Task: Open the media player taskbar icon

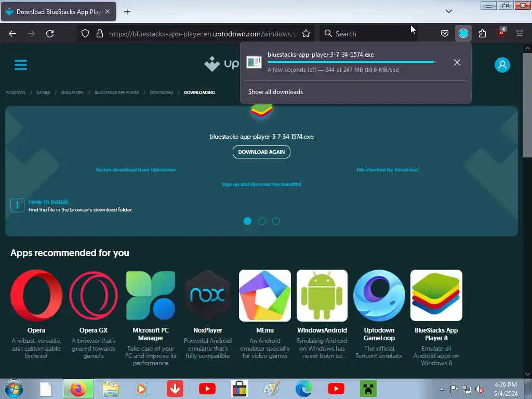Action: point(142,389)
